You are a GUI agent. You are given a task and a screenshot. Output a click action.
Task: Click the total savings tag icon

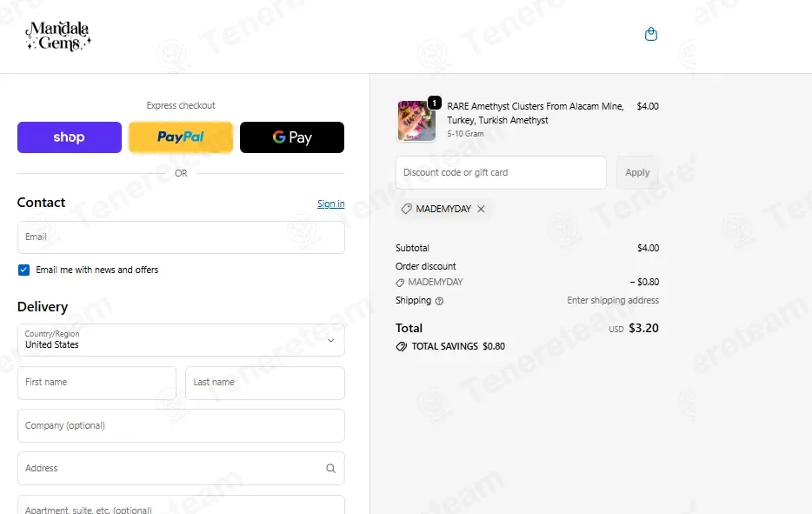pos(402,347)
